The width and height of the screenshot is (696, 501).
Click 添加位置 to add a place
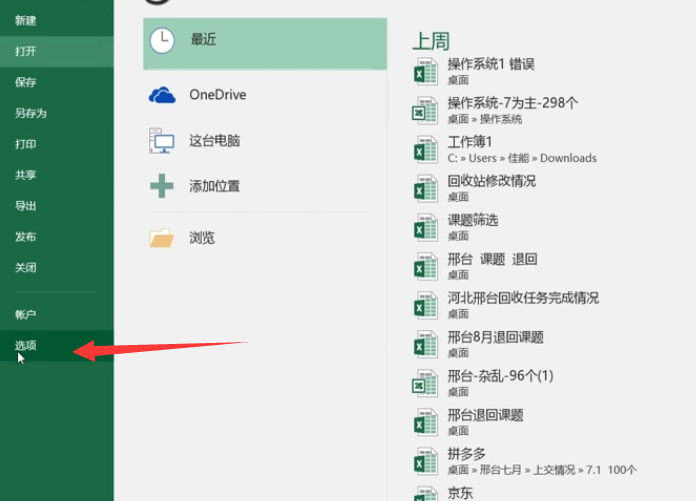[265, 186]
